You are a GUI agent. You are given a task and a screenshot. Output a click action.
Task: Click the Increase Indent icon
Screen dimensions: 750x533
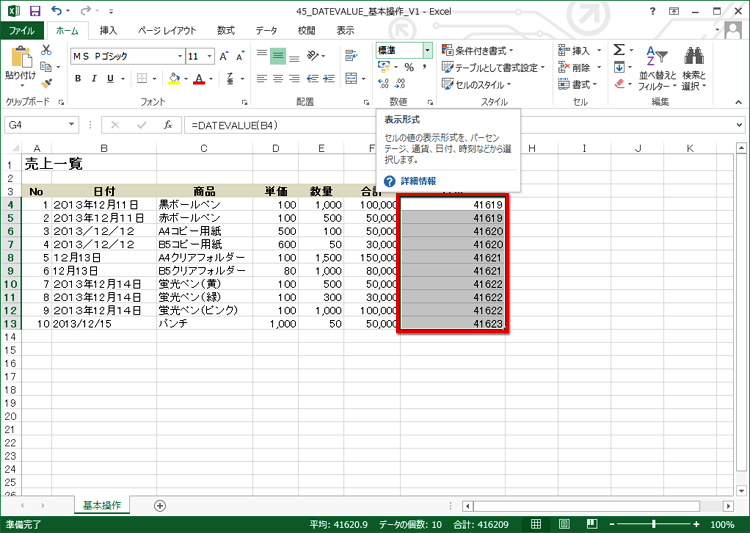329,78
